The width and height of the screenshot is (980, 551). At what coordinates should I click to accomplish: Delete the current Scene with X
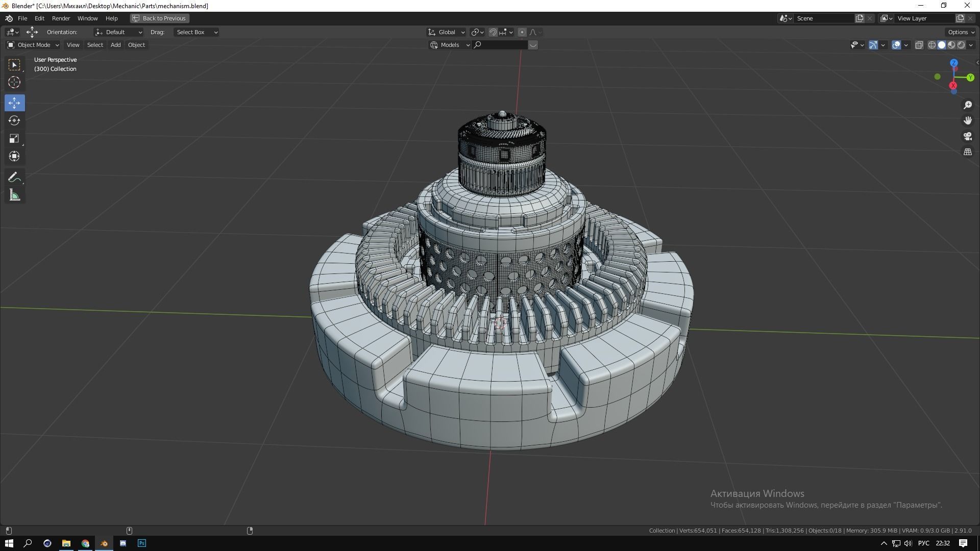click(870, 18)
